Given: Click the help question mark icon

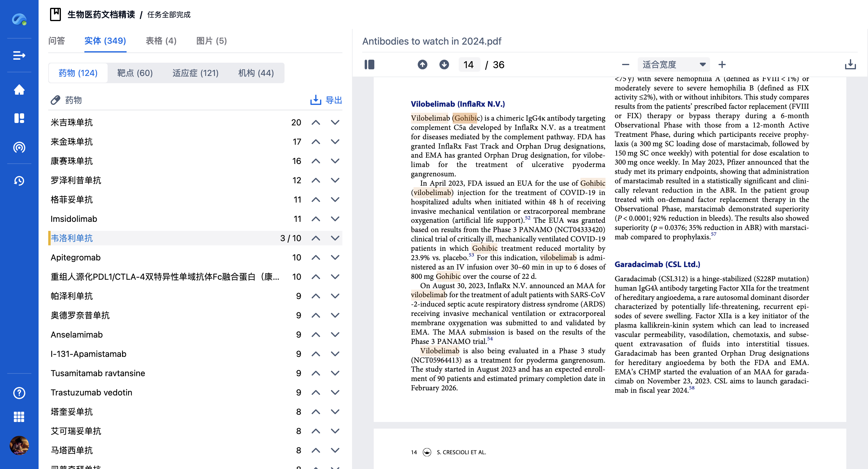Looking at the screenshot, I should coord(19,393).
